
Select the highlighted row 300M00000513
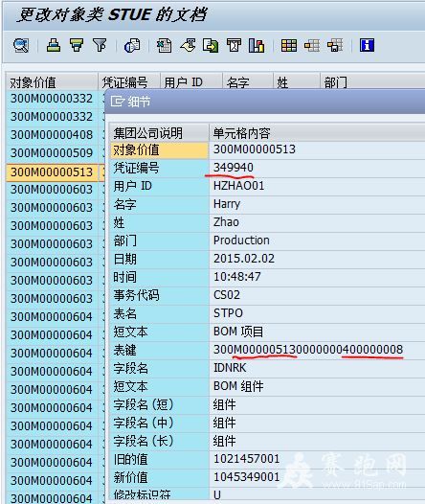(52, 172)
